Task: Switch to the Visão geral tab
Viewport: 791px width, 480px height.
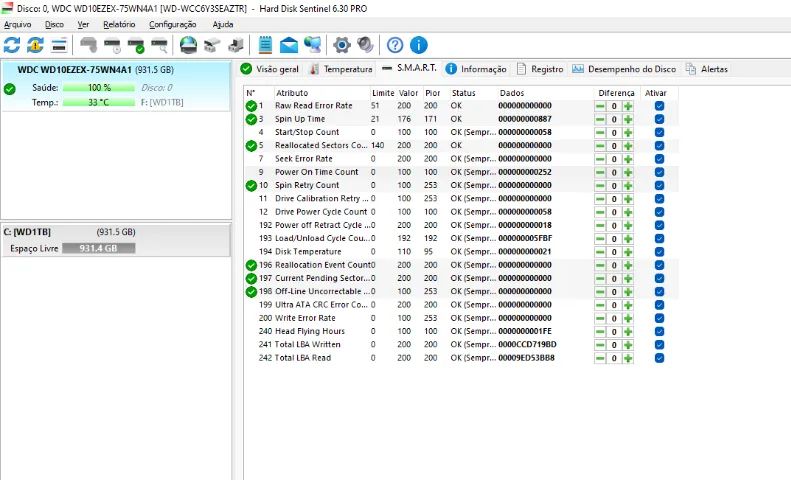Action: 270,69
